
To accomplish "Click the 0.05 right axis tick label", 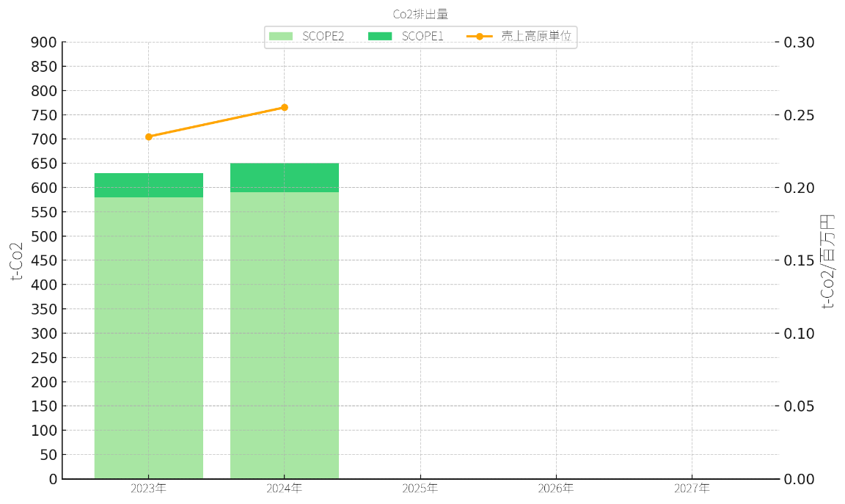I will point(799,406).
